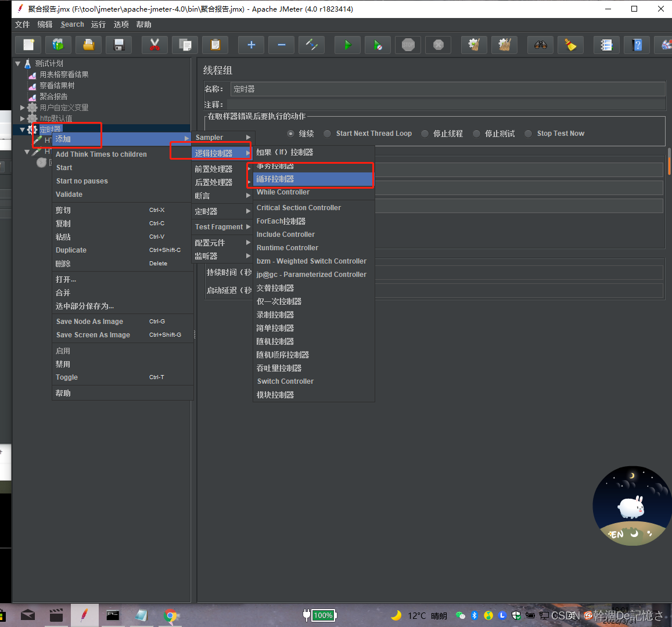Open the Search menu
This screenshot has height=627, width=672.
point(72,24)
